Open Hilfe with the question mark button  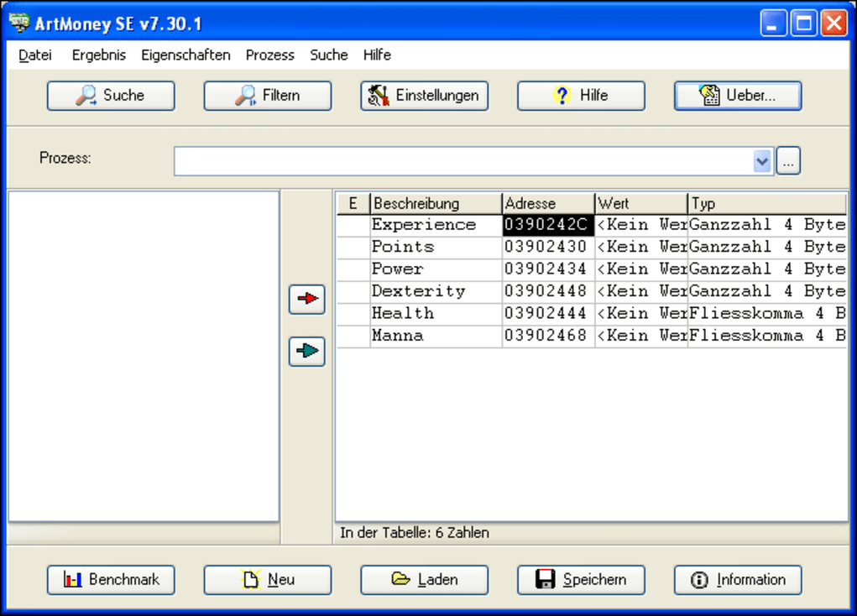[581, 96]
